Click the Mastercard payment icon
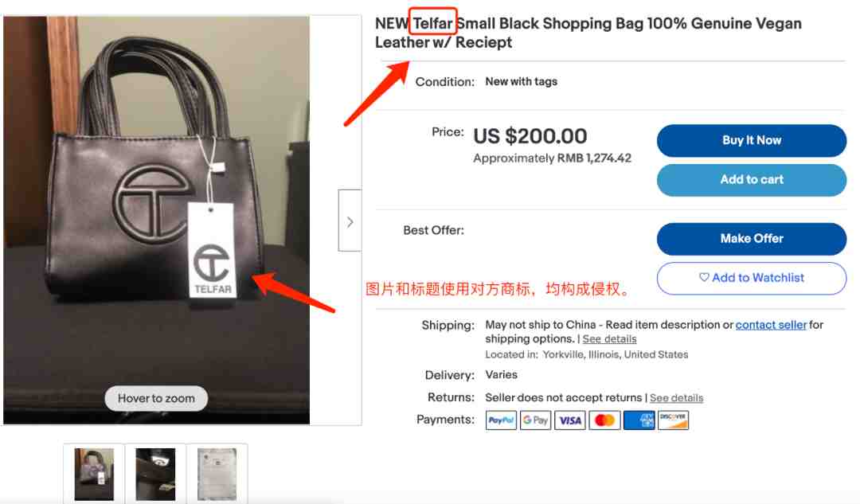860x504 pixels. (604, 420)
